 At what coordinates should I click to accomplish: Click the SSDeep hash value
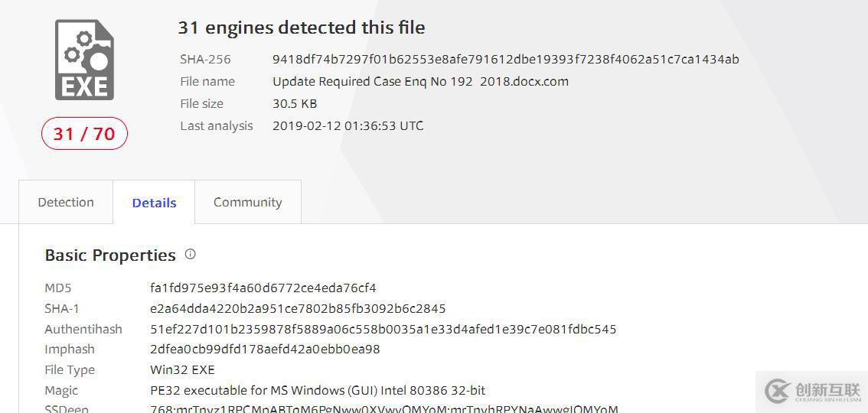pyautogui.click(x=383, y=408)
